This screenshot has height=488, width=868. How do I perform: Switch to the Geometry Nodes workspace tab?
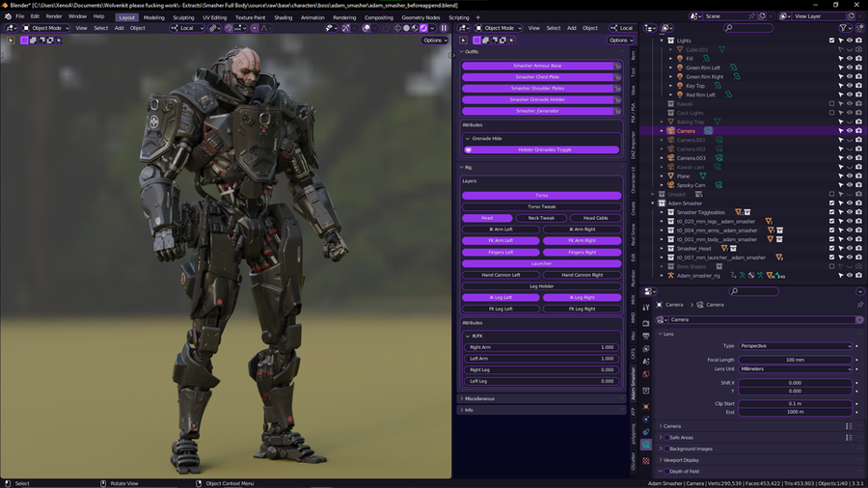click(x=420, y=17)
